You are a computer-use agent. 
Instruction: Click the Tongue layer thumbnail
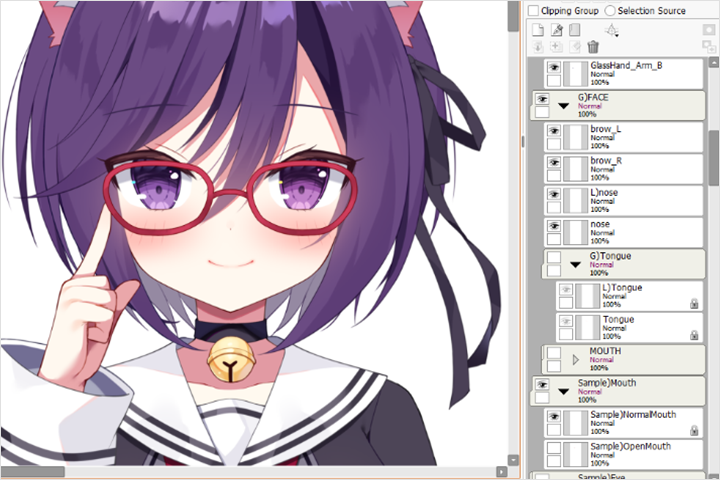point(587,328)
